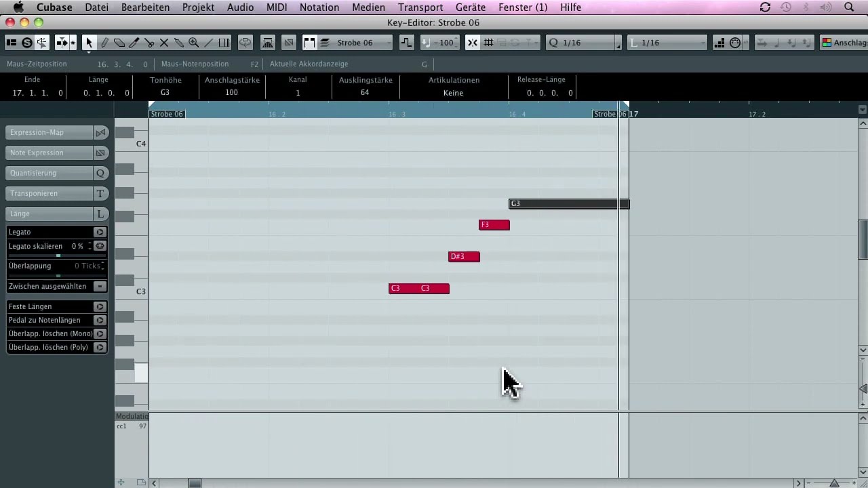Screen dimensions: 868x488
Task: Toggle Snap on/off button
Action: tap(473, 43)
